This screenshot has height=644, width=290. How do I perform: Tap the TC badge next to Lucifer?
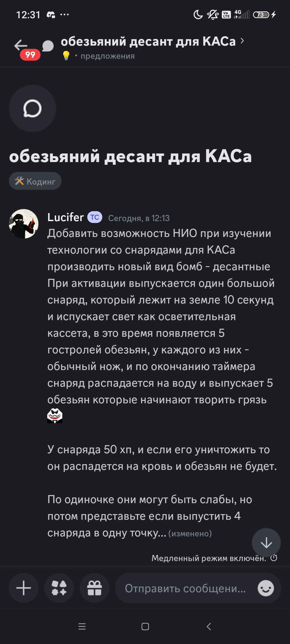[x=95, y=217]
